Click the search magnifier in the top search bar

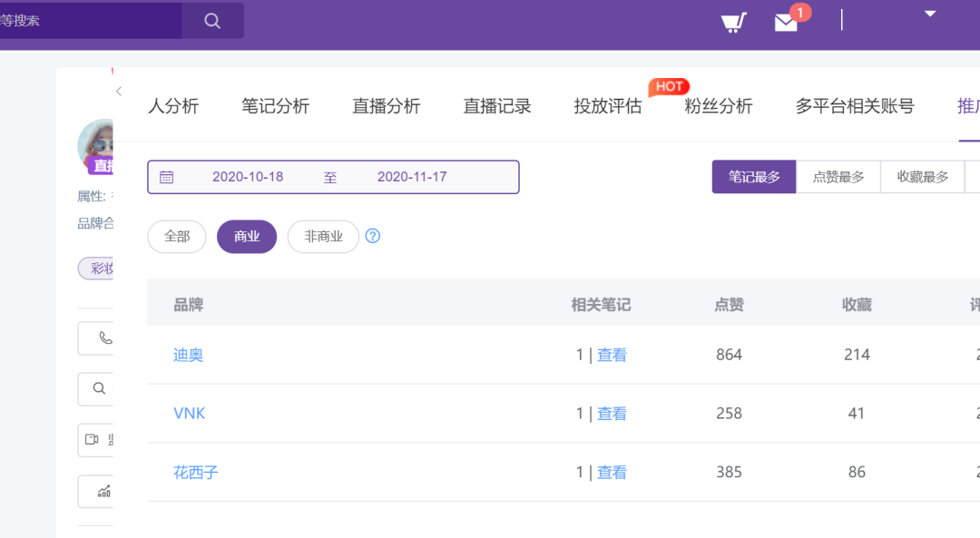(212, 20)
